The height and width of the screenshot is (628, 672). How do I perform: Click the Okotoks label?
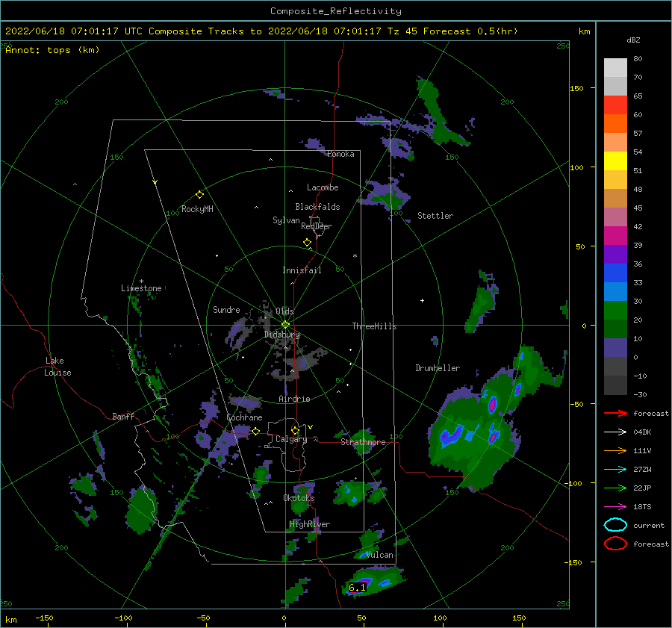click(x=299, y=498)
